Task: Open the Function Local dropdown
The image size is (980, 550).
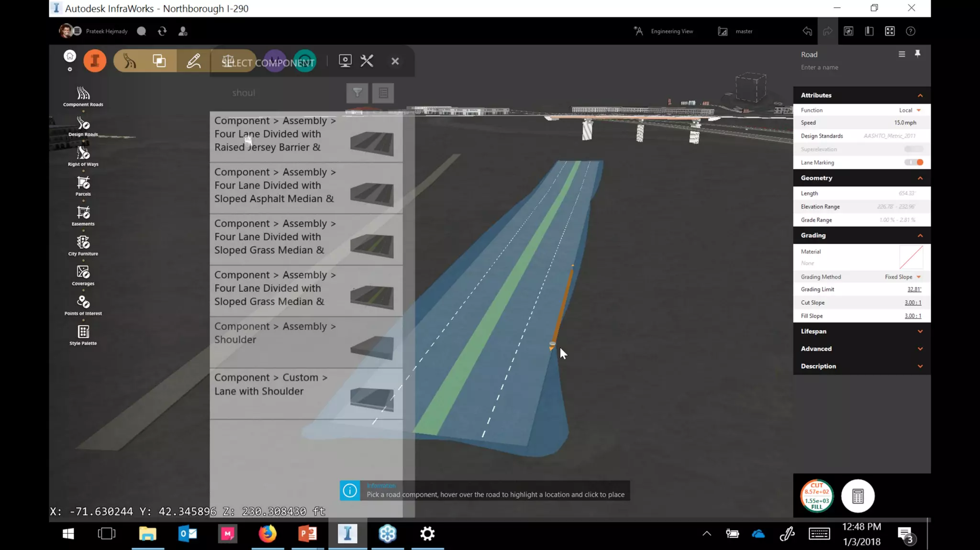Action: point(910,110)
